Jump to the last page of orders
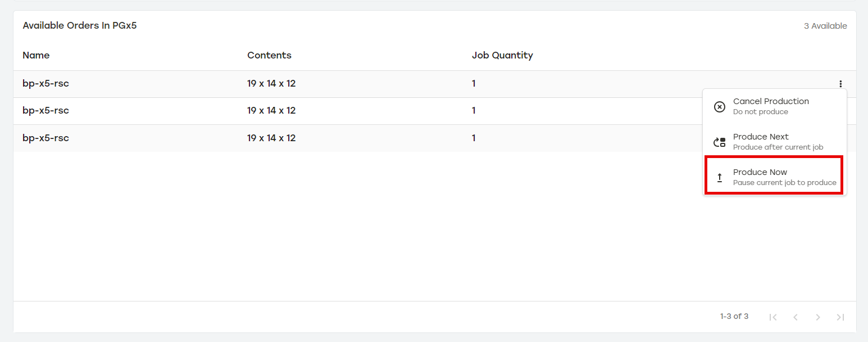The image size is (868, 342). pyautogui.click(x=840, y=317)
